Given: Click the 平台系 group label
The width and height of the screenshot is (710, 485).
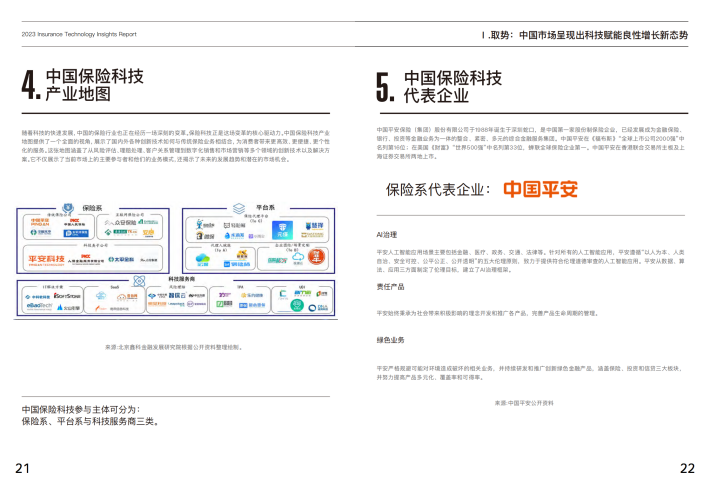Looking at the screenshot, I should click(265, 207).
